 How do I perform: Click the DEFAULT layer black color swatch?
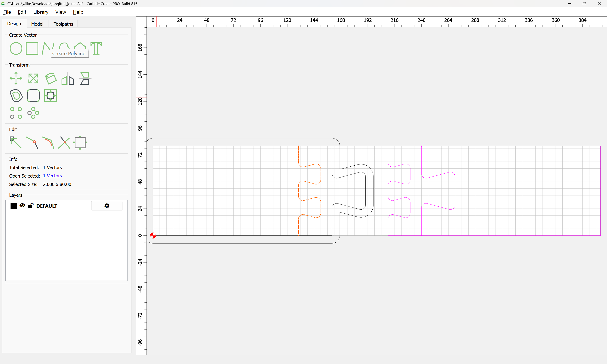click(14, 206)
